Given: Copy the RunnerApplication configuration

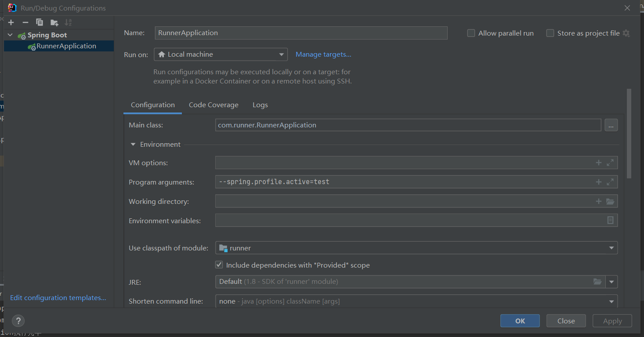Looking at the screenshot, I should [40, 22].
